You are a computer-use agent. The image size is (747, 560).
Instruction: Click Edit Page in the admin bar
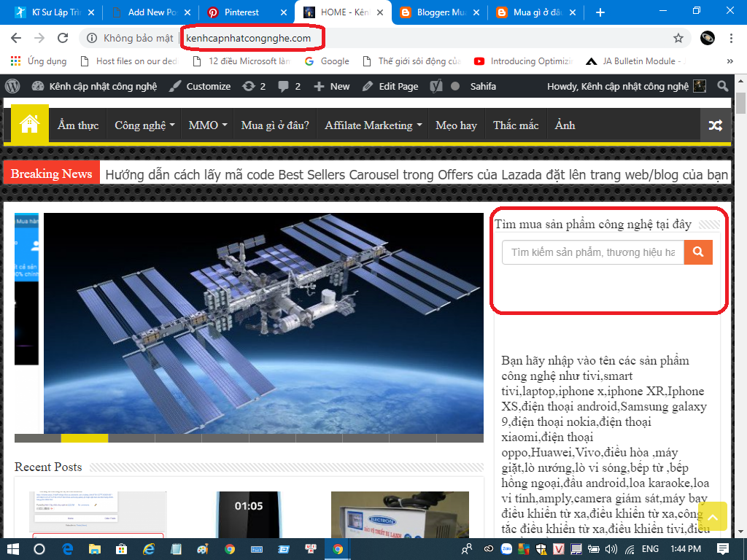pos(390,86)
